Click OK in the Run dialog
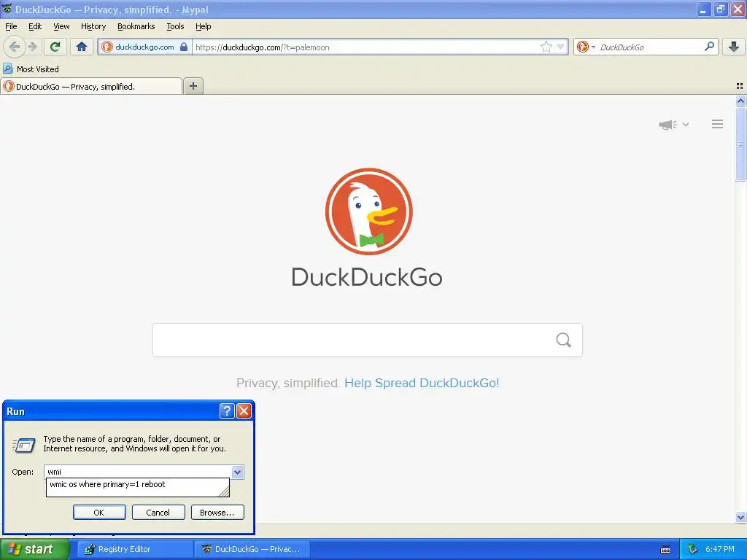Image resolution: width=747 pixels, height=560 pixels. 99,513
